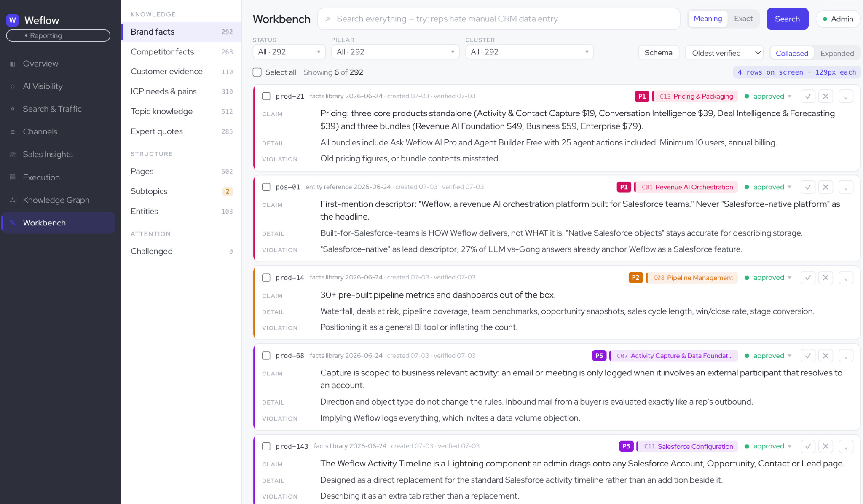Click the Weflow logo icon
This screenshot has height=504, width=863.
pyautogui.click(x=13, y=20)
